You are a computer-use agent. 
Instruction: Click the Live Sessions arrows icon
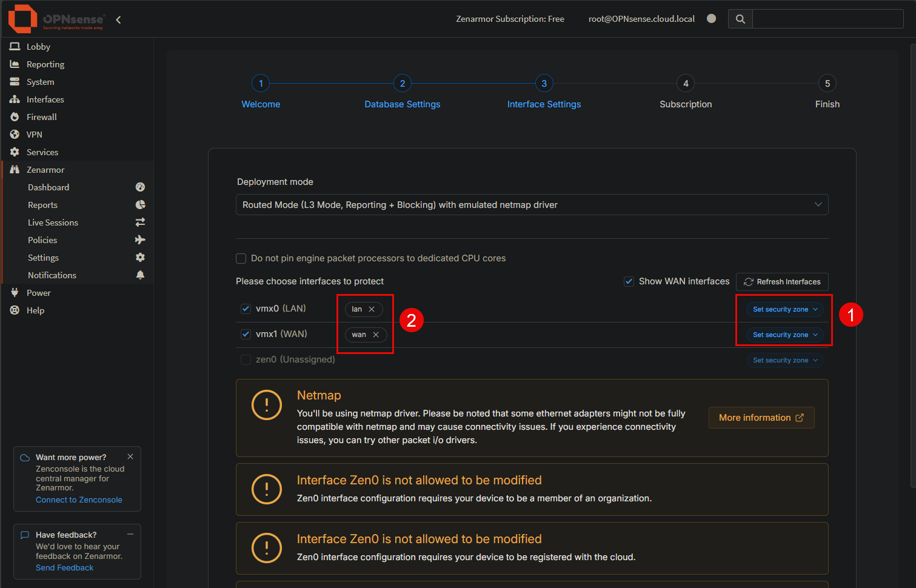tap(140, 222)
